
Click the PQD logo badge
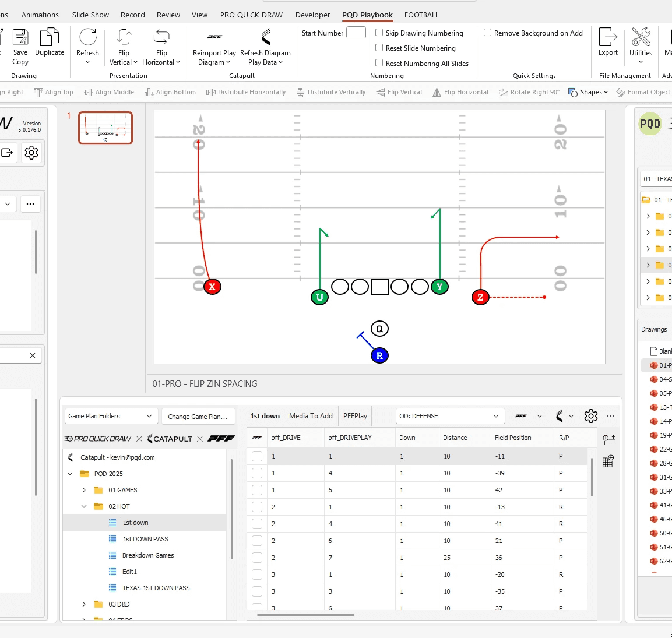pyautogui.click(x=650, y=124)
